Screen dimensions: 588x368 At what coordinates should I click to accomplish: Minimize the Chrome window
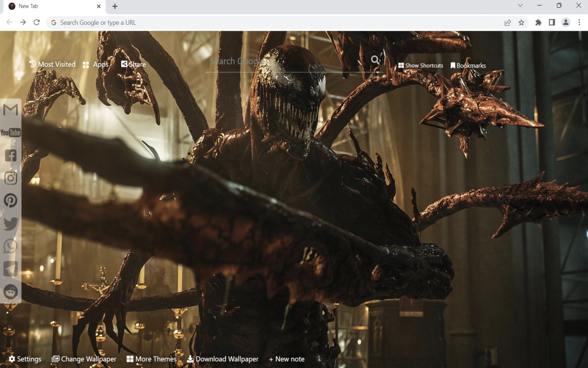pos(539,6)
